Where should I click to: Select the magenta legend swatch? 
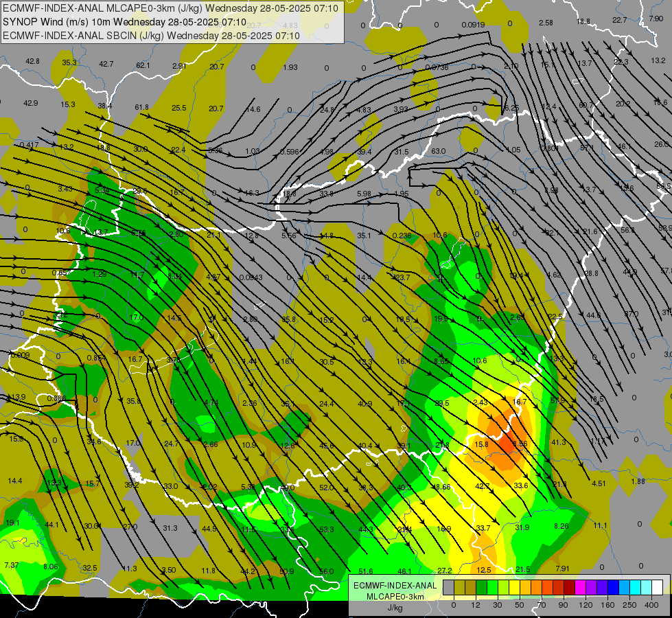click(580, 587)
